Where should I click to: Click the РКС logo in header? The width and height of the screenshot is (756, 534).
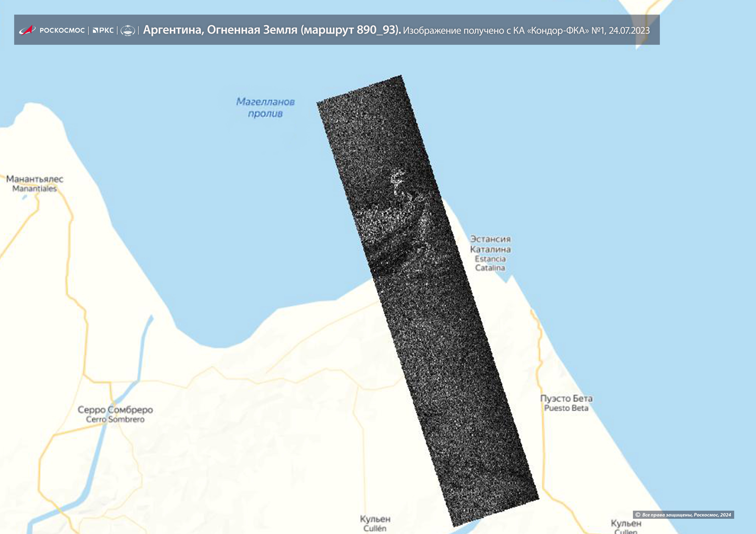(103, 30)
